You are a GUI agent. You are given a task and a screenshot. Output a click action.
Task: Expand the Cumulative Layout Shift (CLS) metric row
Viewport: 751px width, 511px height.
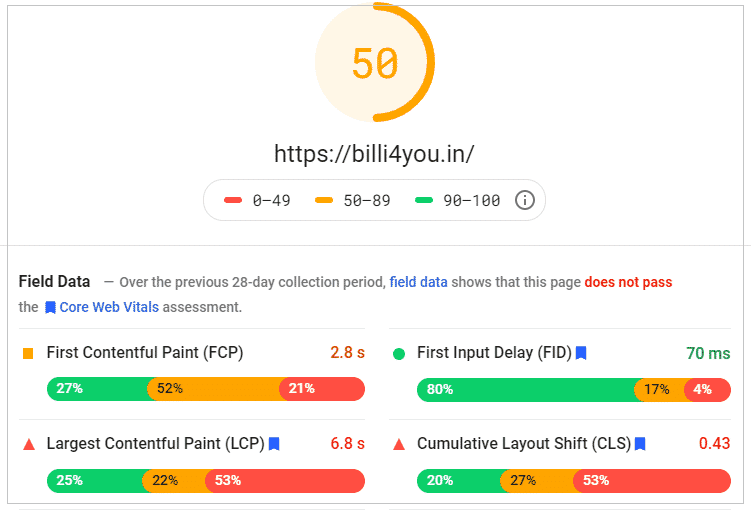click(x=560, y=444)
